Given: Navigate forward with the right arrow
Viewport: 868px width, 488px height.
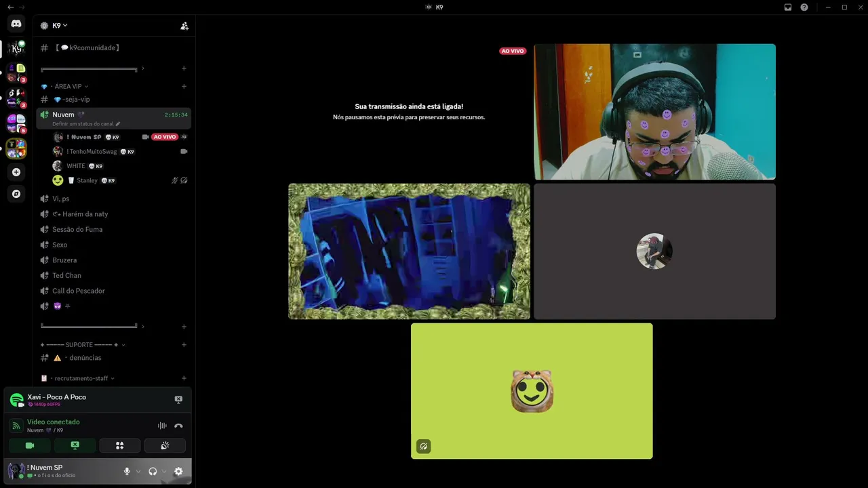Looking at the screenshot, I should (x=22, y=7).
